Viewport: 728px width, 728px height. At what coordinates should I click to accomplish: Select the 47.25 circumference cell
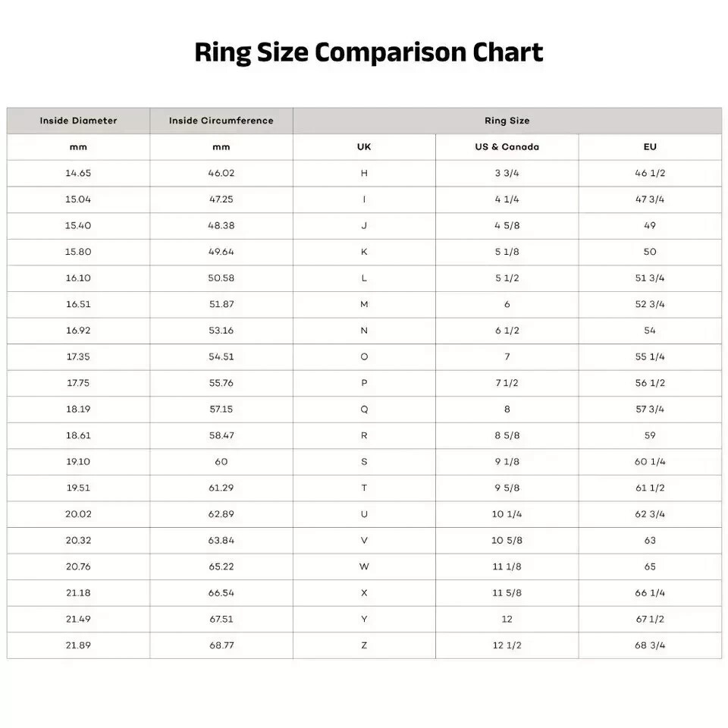(x=221, y=199)
